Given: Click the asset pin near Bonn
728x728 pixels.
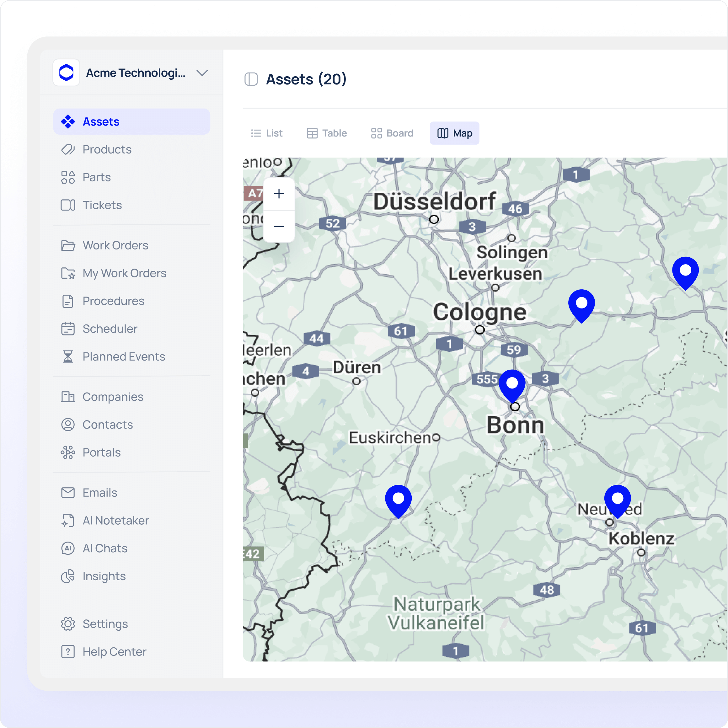Looking at the screenshot, I should 512,384.
